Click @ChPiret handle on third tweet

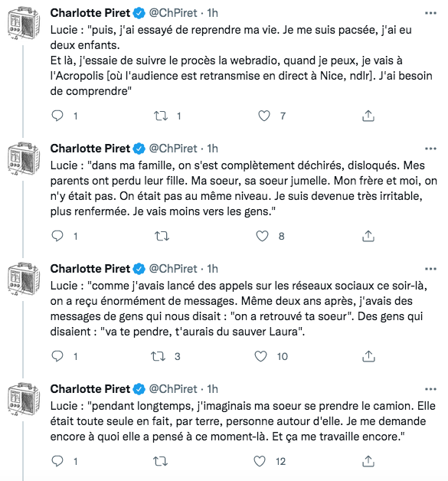tap(173, 269)
